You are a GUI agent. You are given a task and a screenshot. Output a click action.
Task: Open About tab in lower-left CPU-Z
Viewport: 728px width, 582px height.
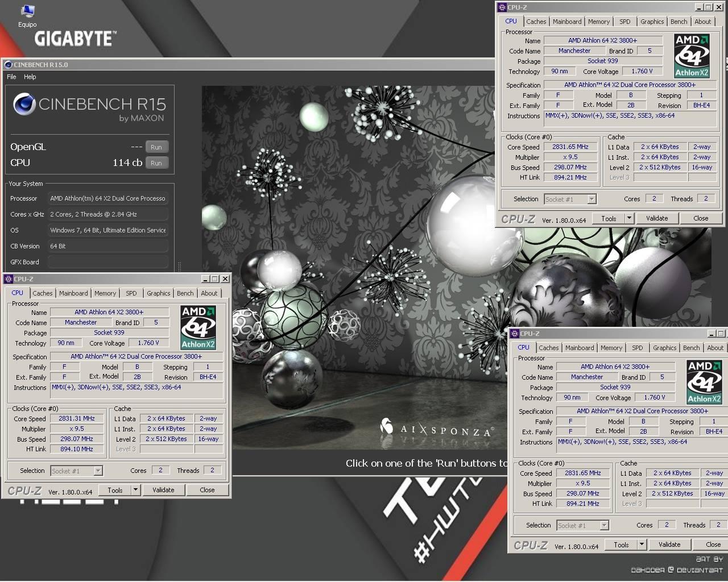[x=209, y=293]
